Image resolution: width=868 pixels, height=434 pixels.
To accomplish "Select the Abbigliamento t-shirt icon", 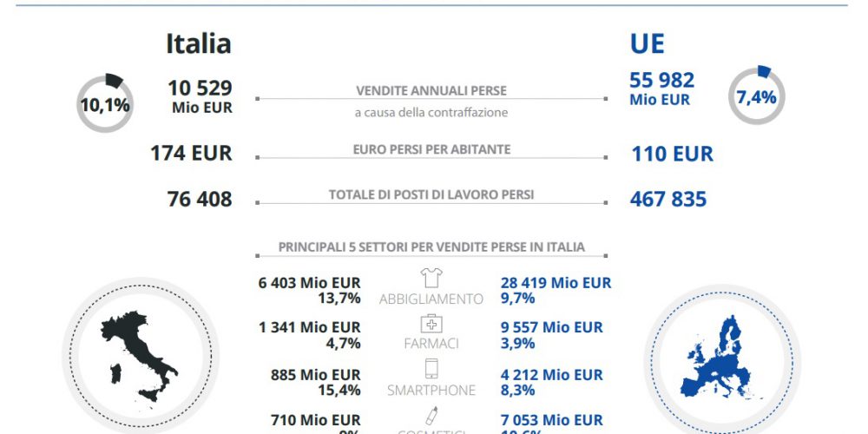I will tap(431, 278).
